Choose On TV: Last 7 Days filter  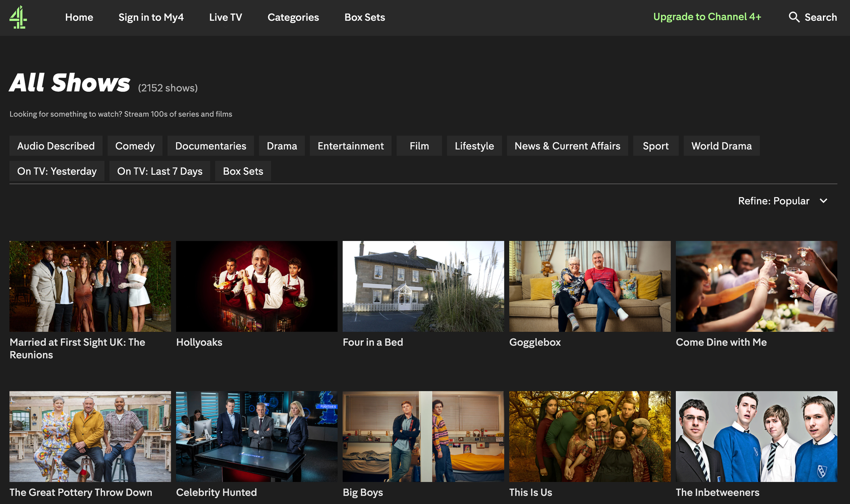tap(160, 171)
